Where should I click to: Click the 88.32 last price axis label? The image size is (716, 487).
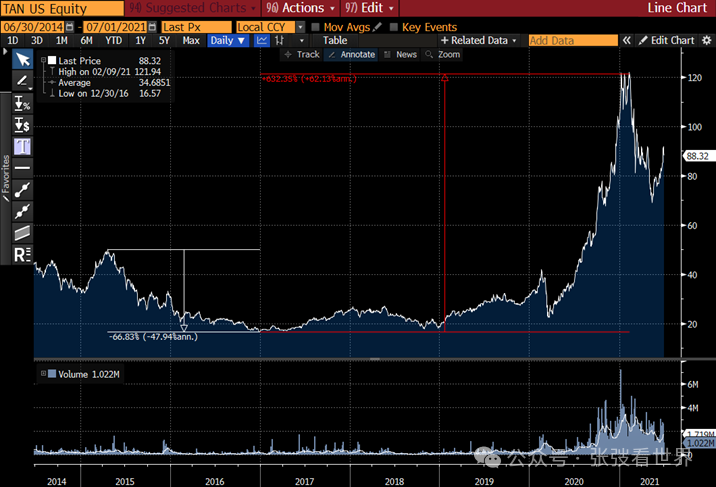click(x=697, y=156)
